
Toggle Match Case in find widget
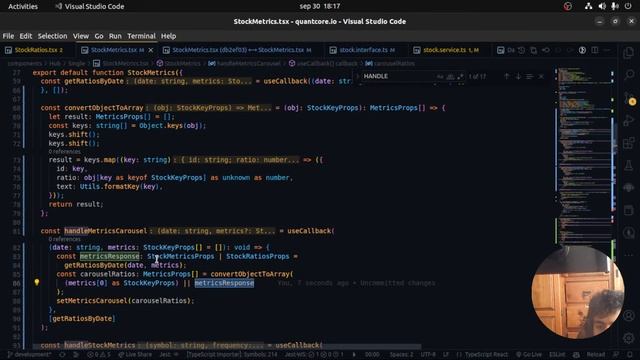coord(440,76)
